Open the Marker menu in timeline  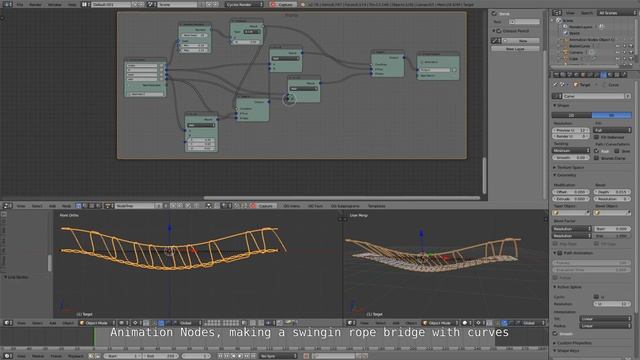(38, 356)
